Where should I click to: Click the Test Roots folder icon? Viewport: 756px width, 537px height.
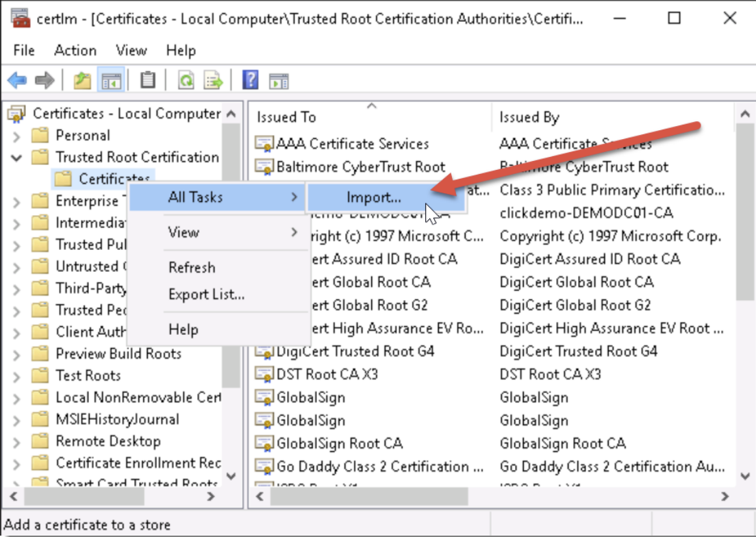pyautogui.click(x=40, y=375)
